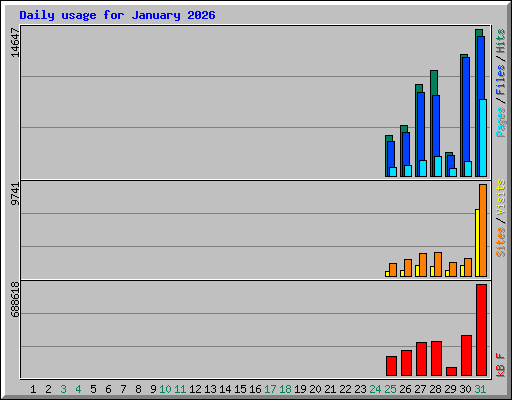The height and width of the screenshot is (400, 512).
Task: Select day label "21" on the axis
Action: [x=330, y=389]
